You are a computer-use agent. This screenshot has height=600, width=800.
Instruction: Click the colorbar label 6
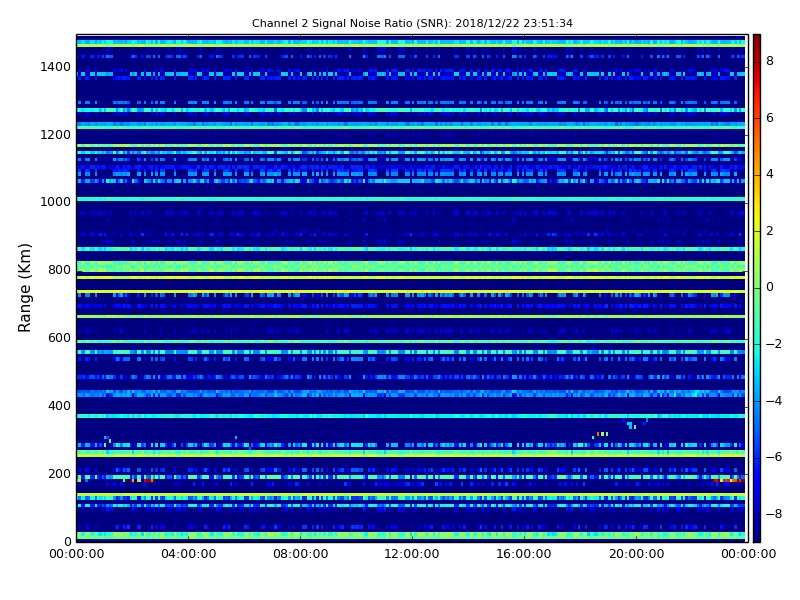[x=770, y=118]
